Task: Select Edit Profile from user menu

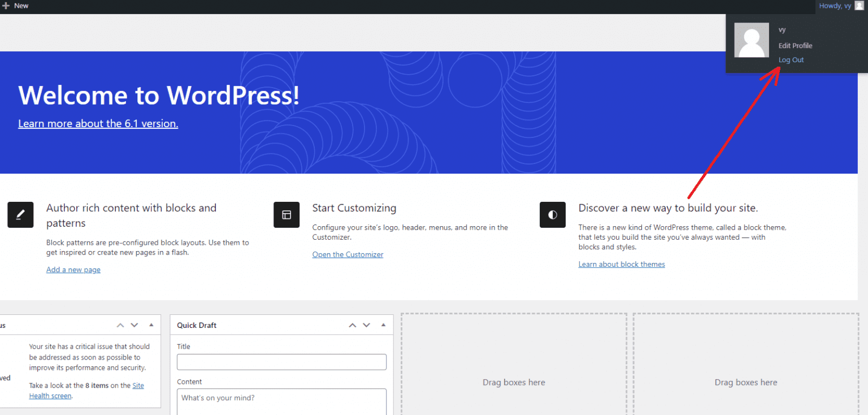Action: tap(795, 46)
